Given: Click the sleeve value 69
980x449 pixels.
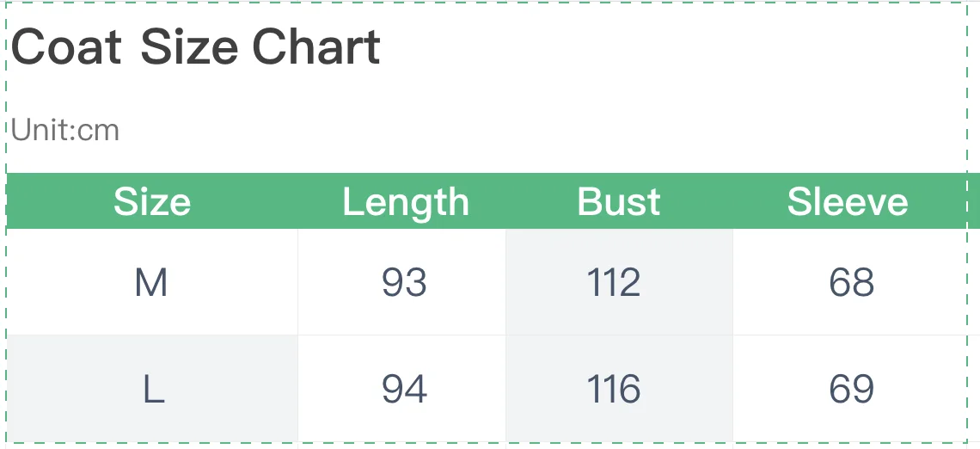Looking at the screenshot, I should [851, 388].
